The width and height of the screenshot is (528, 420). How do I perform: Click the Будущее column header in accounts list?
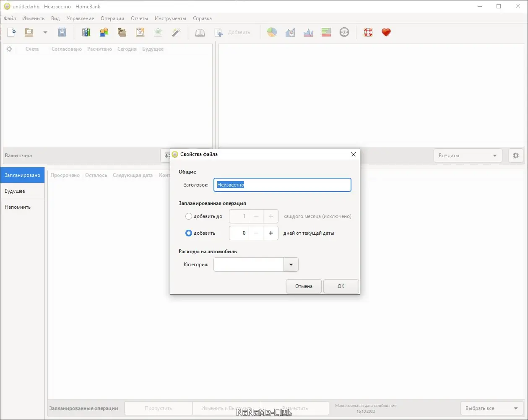(x=153, y=49)
